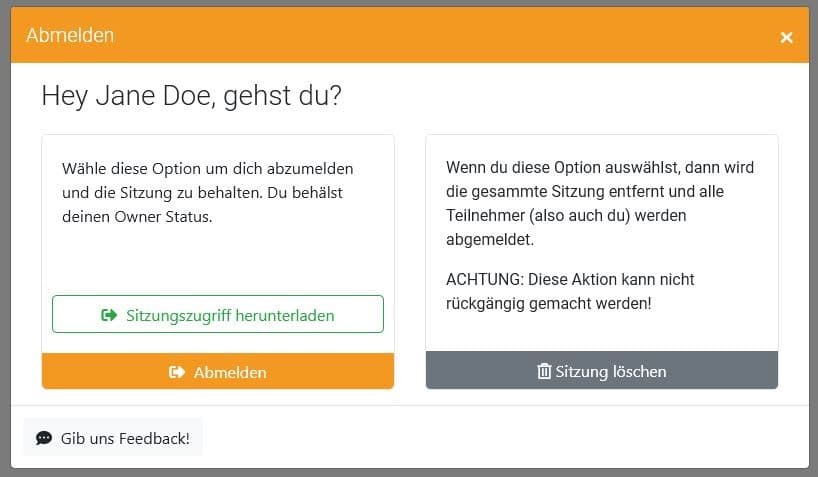Click blank footer area right of feedback button
Viewport: 818px width, 477px height.
(x=500, y=438)
